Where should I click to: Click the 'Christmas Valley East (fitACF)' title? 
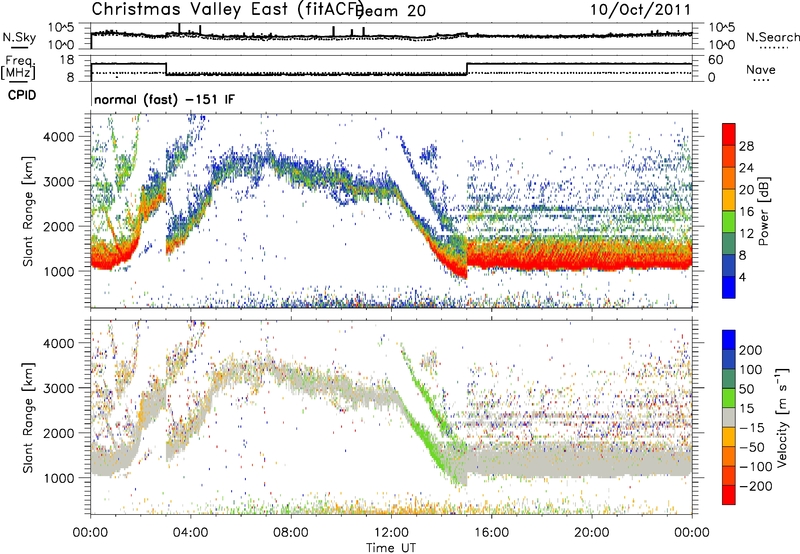point(228,9)
